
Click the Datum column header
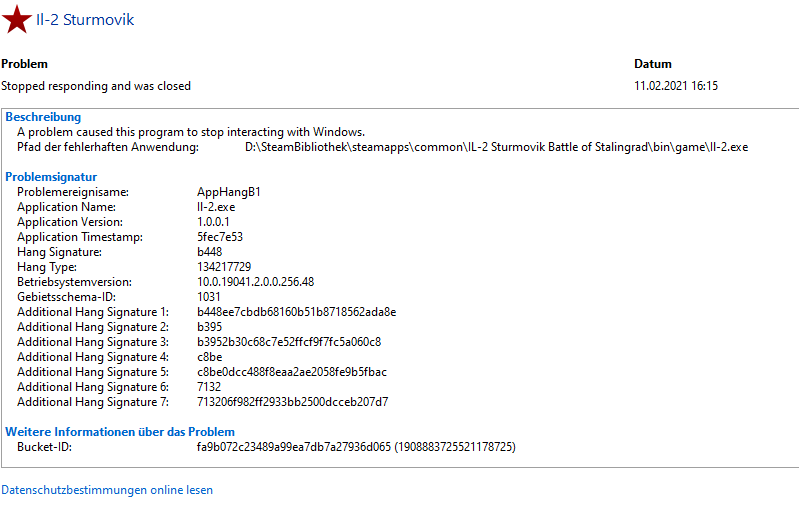[653, 64]
